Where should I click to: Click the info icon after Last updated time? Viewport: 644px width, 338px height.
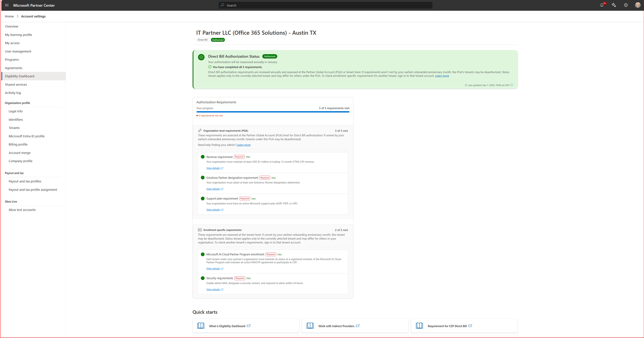coord(512,85)
